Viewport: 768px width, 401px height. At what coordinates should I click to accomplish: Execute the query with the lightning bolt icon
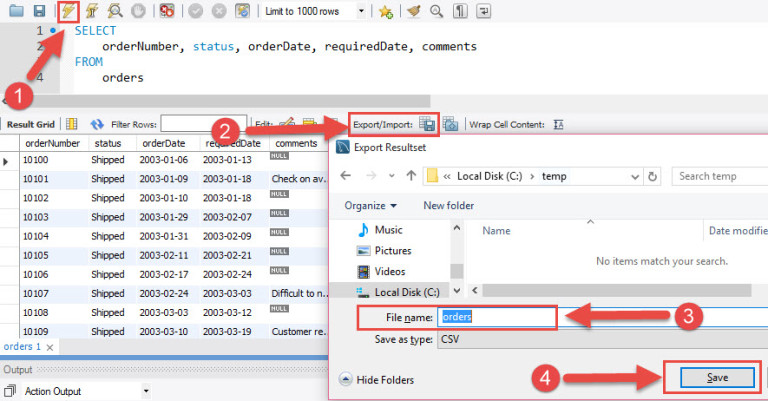[x=68, y=11]
